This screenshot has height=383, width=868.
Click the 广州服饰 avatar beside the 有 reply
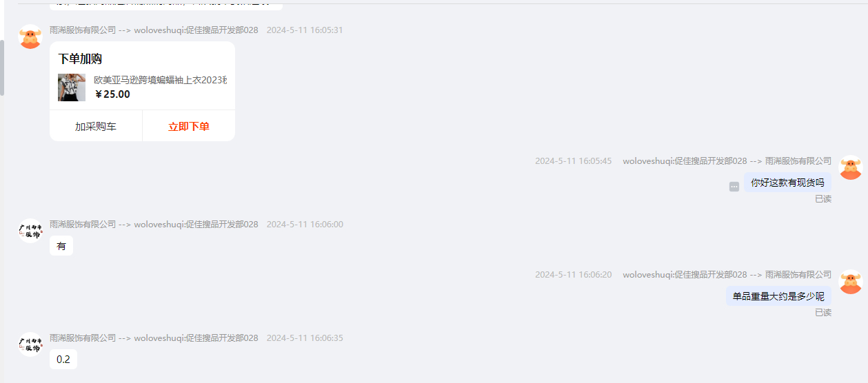30,231
